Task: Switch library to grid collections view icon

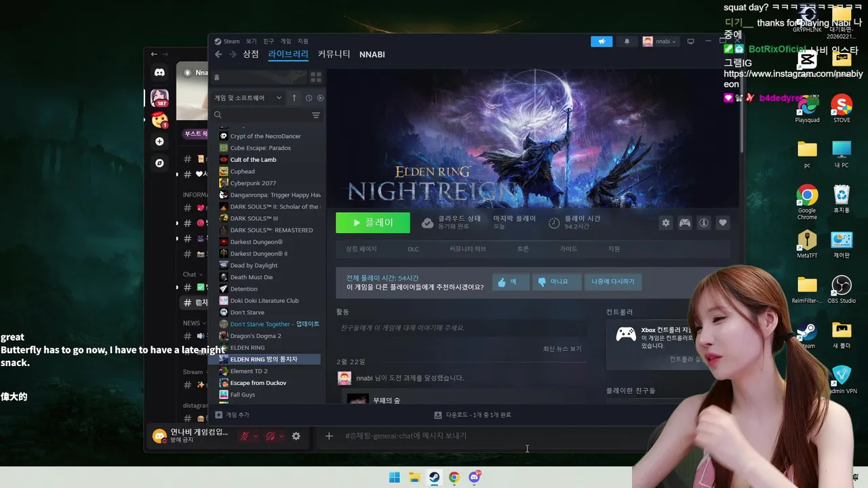Action: coord(316,77)
